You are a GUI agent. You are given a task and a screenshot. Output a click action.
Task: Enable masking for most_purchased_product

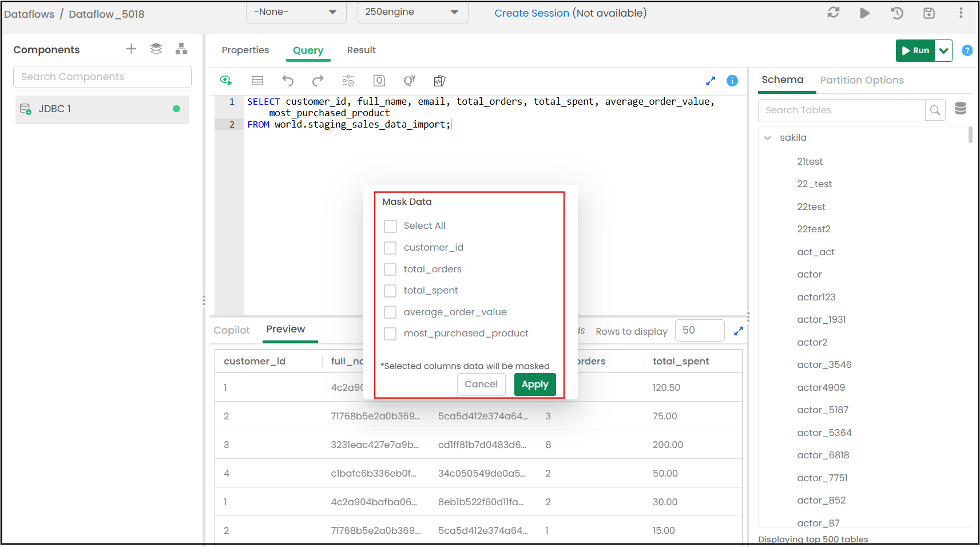click(x=390, y=334)
